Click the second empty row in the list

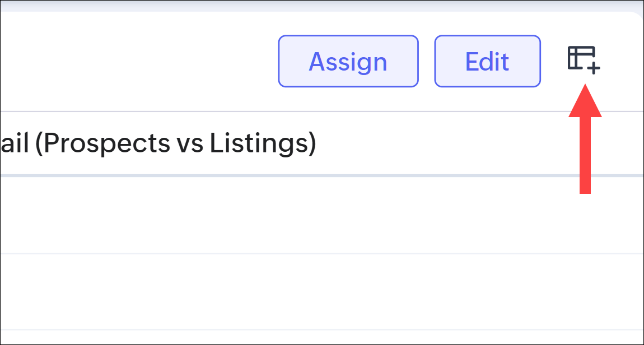coord(321,292)
